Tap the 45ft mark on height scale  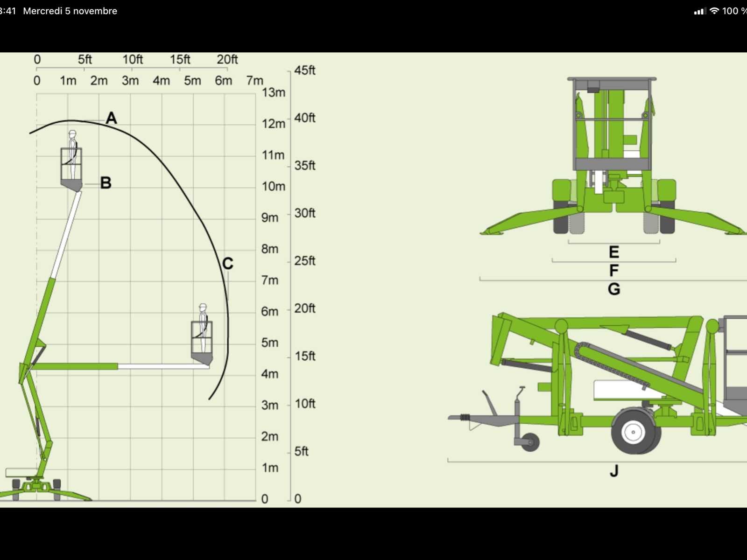[x=305, y=70]
